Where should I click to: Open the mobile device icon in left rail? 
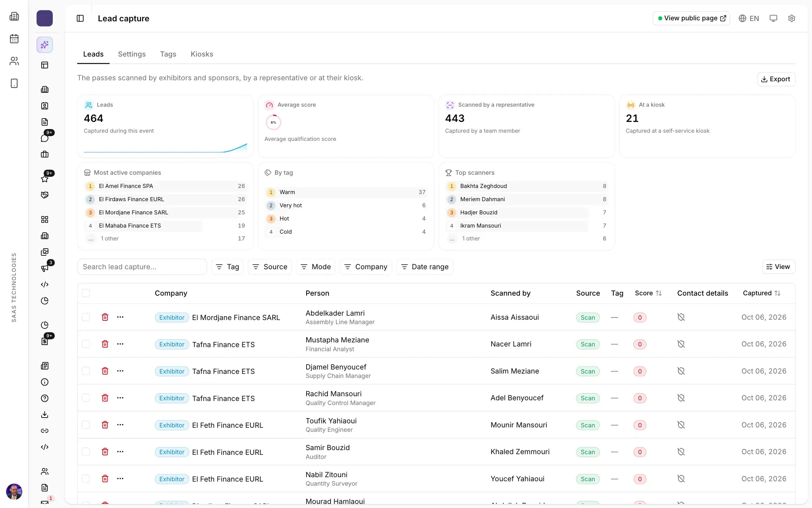(x=14, y=83)
